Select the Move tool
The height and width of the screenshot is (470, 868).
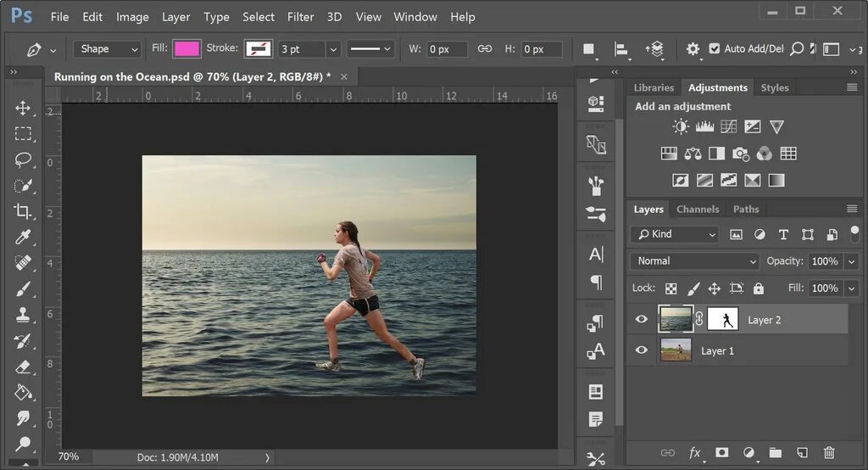pos(23,108)
